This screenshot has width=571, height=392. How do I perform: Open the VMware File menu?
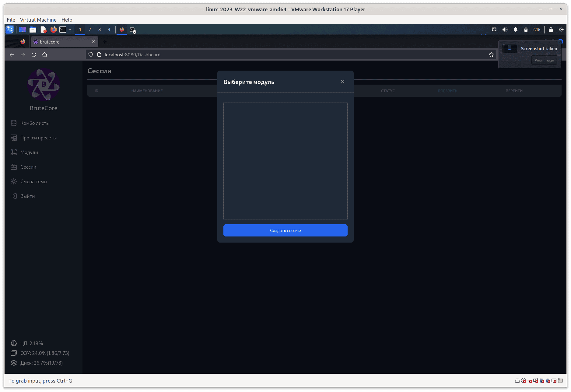point(11,20)
